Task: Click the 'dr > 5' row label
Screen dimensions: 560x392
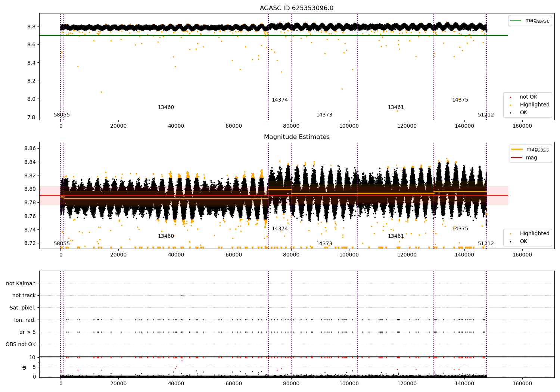Action: tap(28, 332)
